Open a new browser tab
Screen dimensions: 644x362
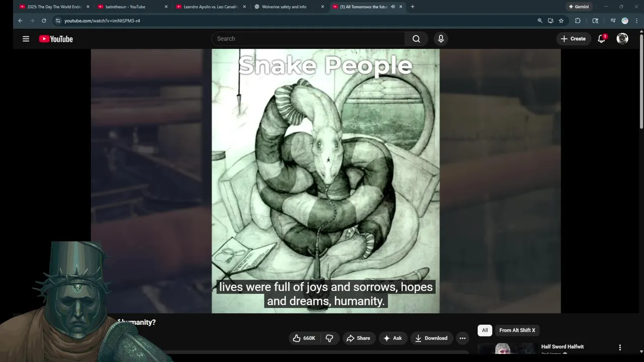tap(413, 7)
